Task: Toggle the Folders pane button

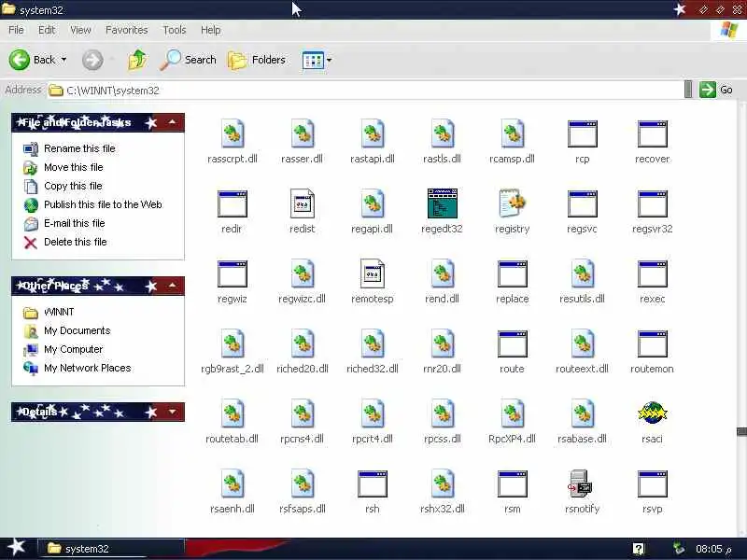Action: click(x=257, y=60)
